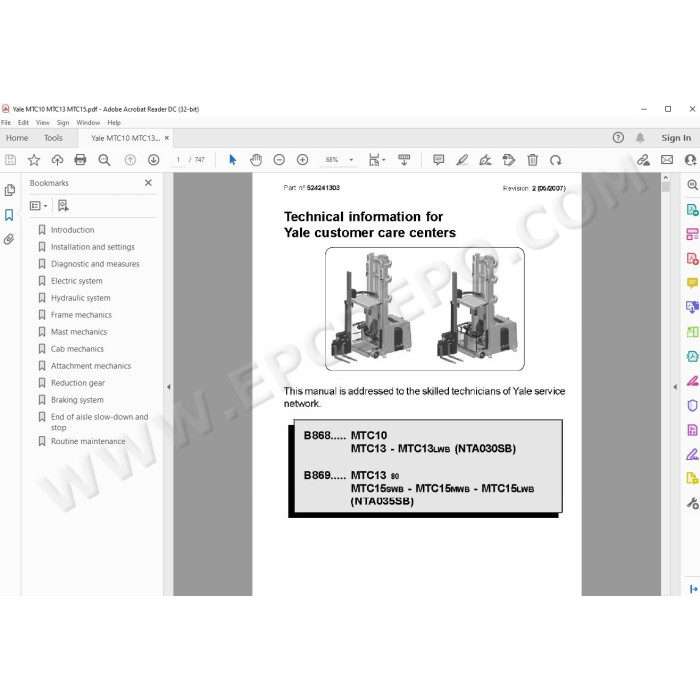
Task: Send file by email icon
Action: [667, 160]
